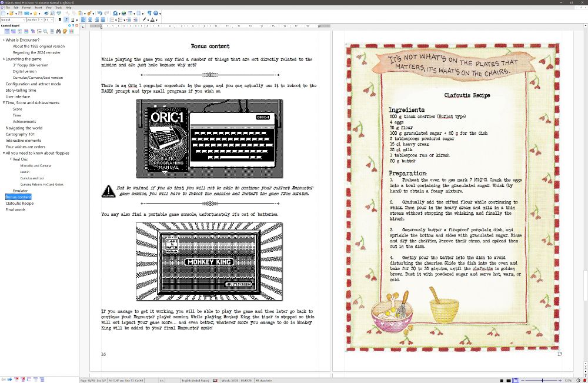Click the Safe Mode red icon in status bar

pos(584,381)
